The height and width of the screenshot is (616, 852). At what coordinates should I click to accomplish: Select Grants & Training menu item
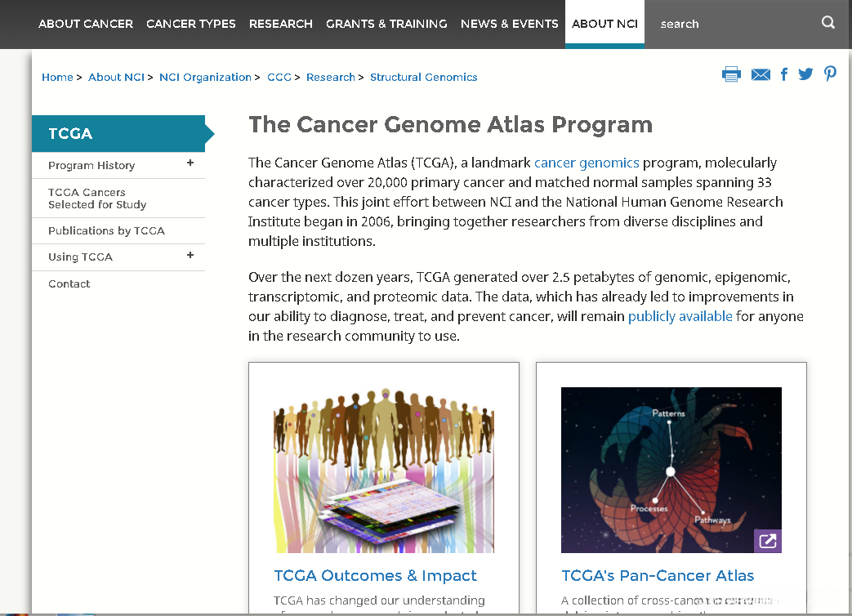coord(386,24)
